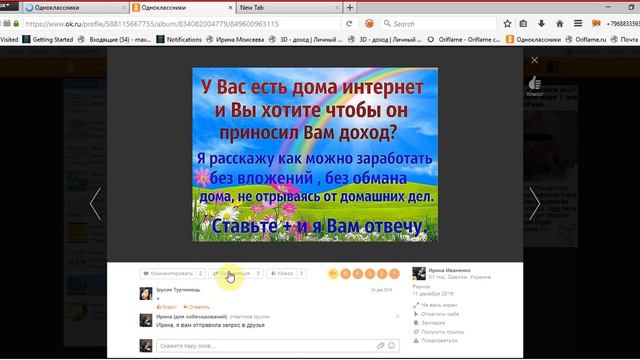Image resolution: width=640 pixels, height=360 pixels.
Task: Switch to the loading Одноклассники tab
Action: click(x=76, y=8)
